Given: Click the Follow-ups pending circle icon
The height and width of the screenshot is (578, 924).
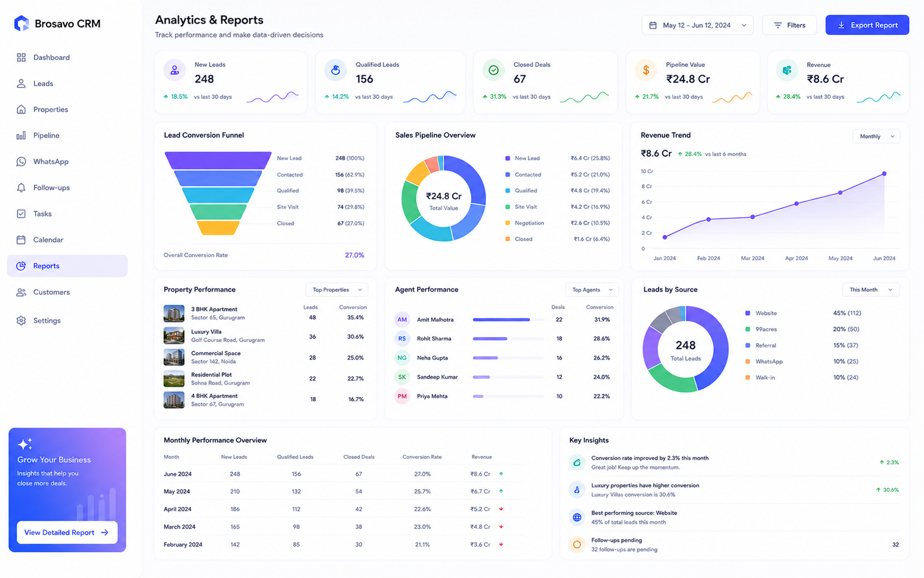Looking at the screenshot, I should click(577, 544).
